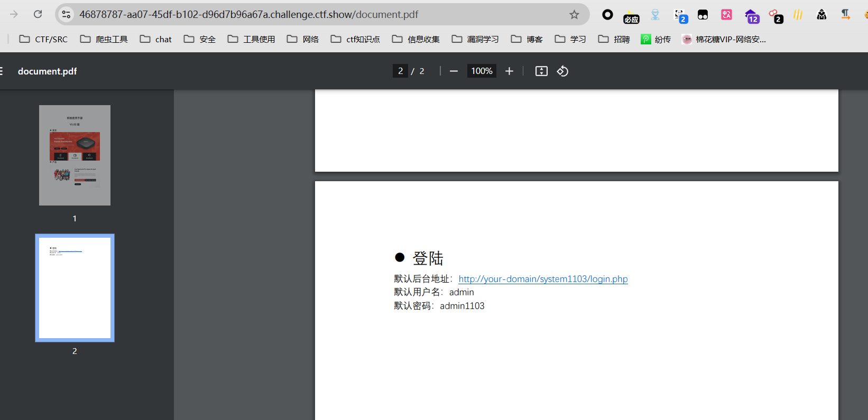Select page 1 thumbnail

click(75, 155)
